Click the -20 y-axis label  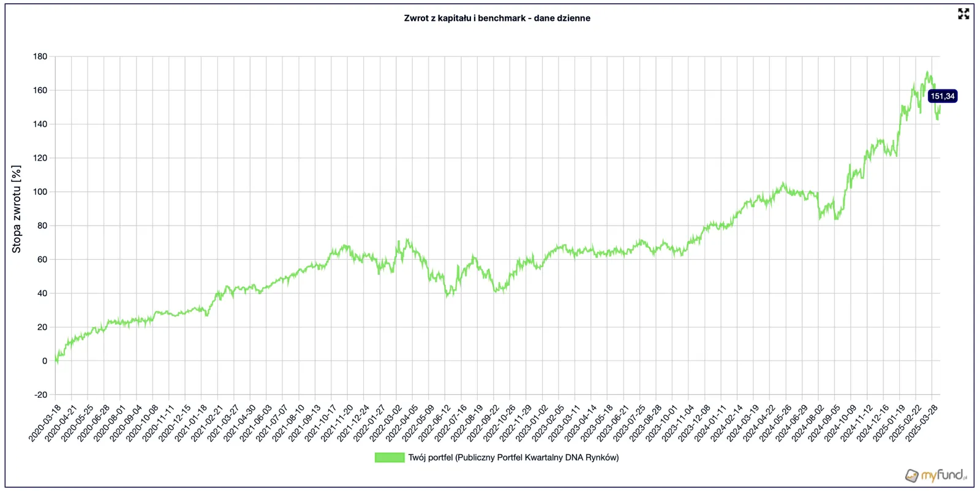click(40, 395)
